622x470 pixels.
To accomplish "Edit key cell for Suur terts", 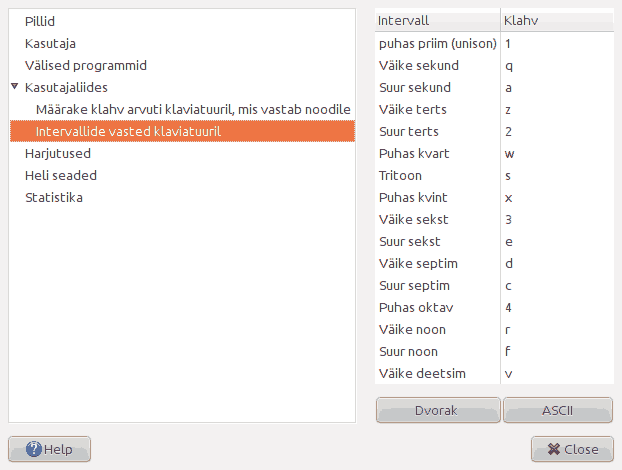I will coord(557,131).
